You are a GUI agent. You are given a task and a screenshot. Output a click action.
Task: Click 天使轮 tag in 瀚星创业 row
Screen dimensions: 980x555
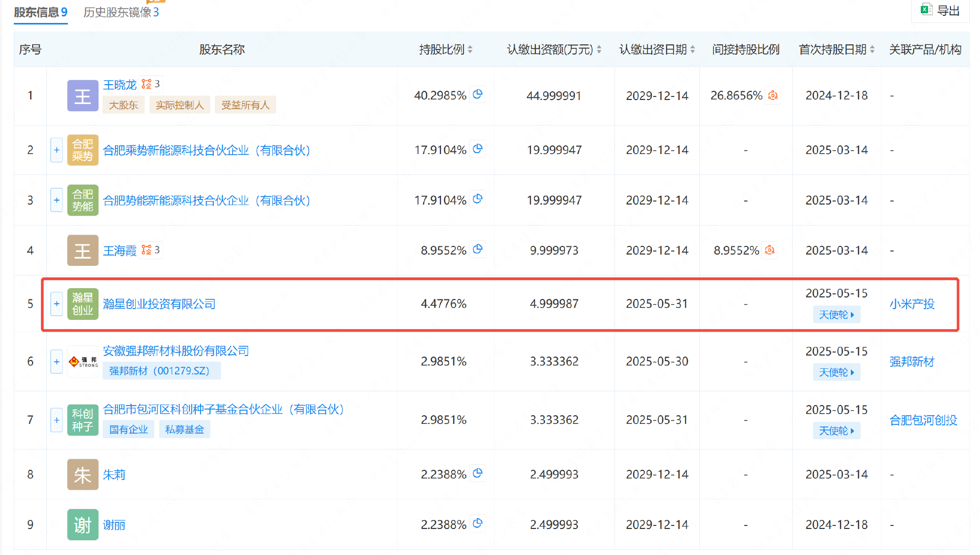(x=837, y=315)
